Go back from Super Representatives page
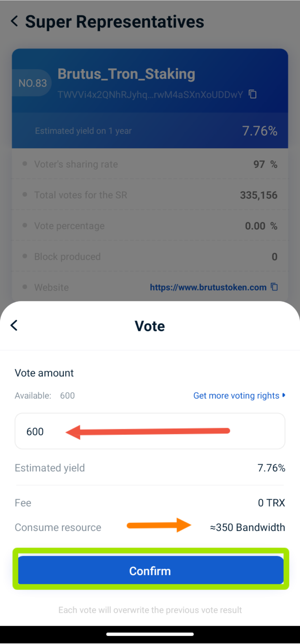The height and width of the screenshot is (644, 300). [14, 21]
